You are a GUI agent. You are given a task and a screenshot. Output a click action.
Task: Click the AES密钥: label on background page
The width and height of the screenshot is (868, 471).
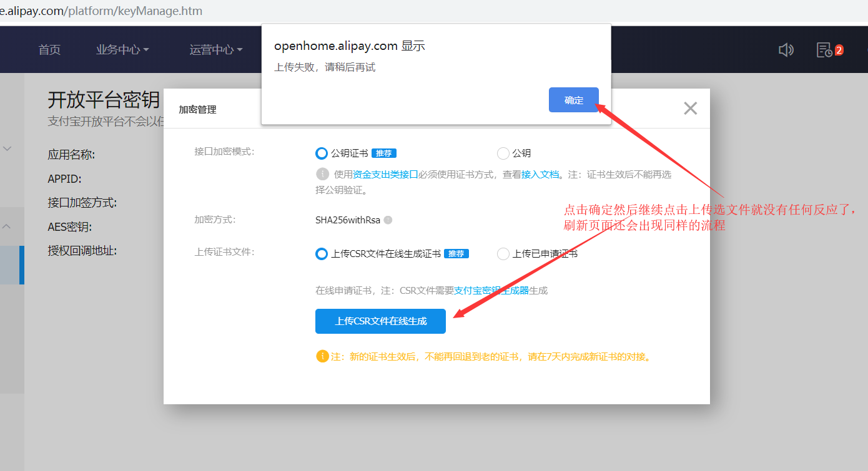(x=70, y=227)
